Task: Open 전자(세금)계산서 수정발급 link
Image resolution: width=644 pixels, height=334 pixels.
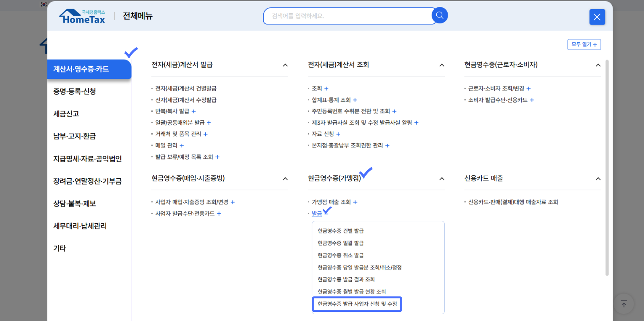Action: [186, 100]
